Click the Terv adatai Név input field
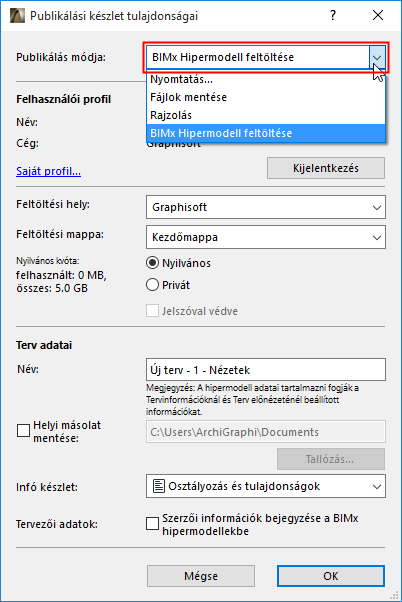 [266, 370]
